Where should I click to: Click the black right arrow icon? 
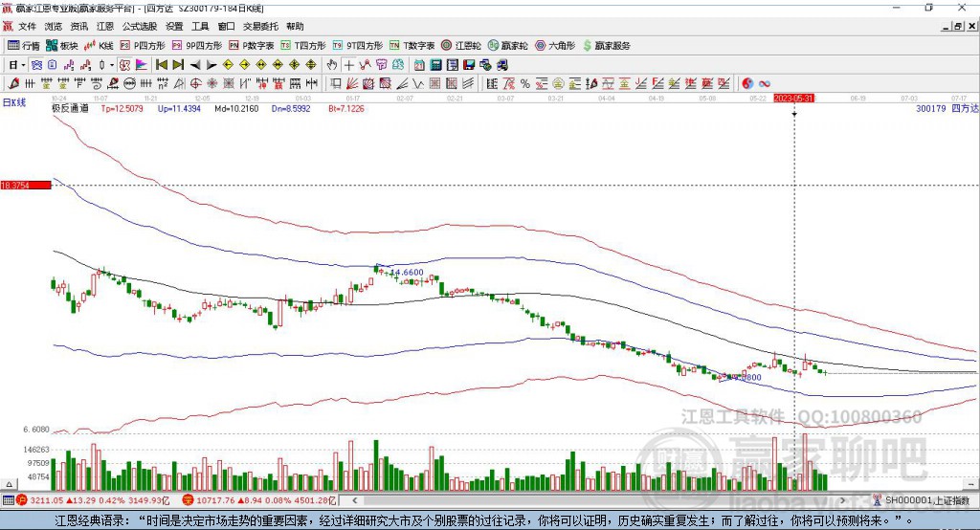tap(212, 65)
